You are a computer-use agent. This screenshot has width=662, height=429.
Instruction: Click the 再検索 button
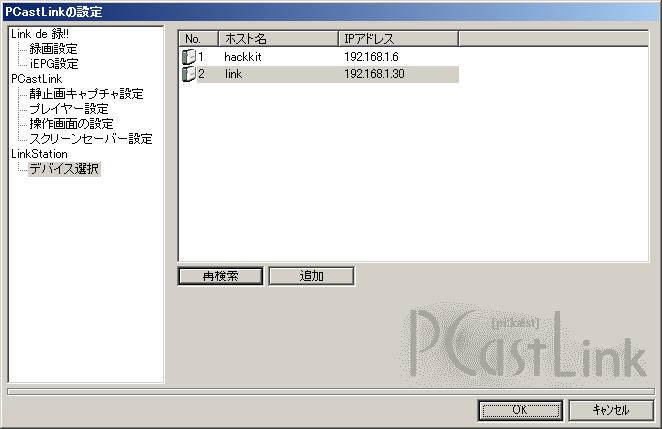point(220,276)
